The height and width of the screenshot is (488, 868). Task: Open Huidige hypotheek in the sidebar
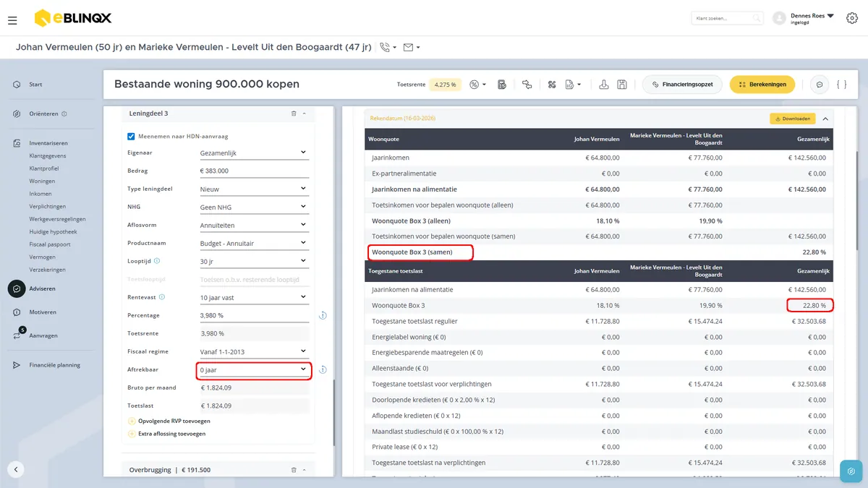pos(53,231)
